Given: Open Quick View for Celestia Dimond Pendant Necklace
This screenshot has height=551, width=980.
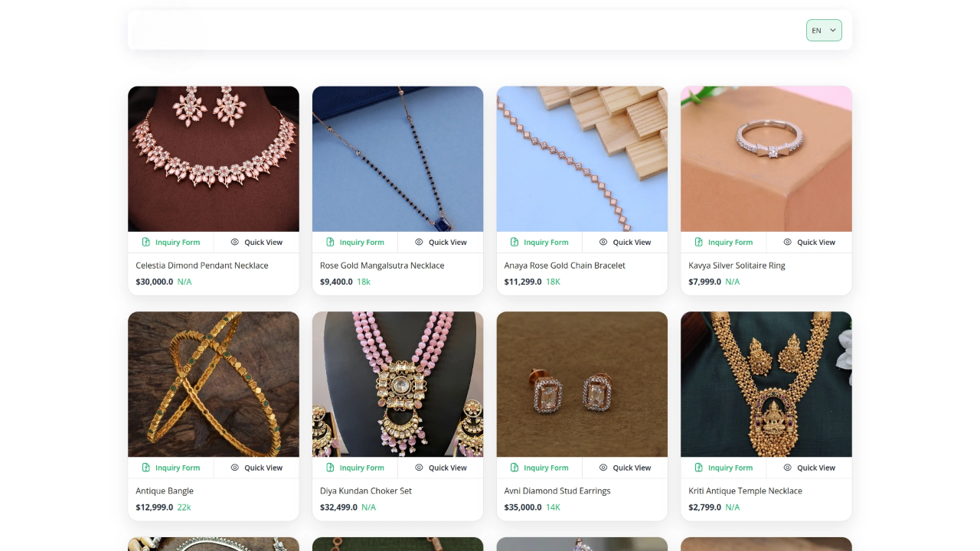Looking at the screenshot, I should coord(256,242).
